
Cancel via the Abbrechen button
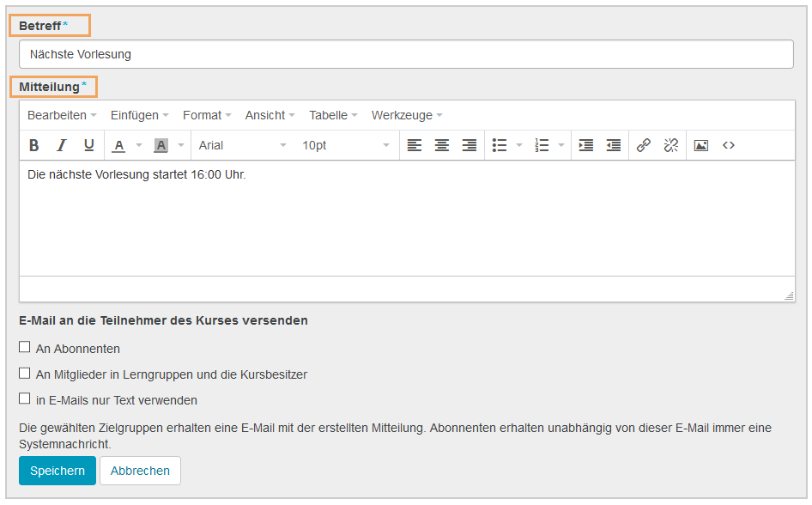pos(140,471)
